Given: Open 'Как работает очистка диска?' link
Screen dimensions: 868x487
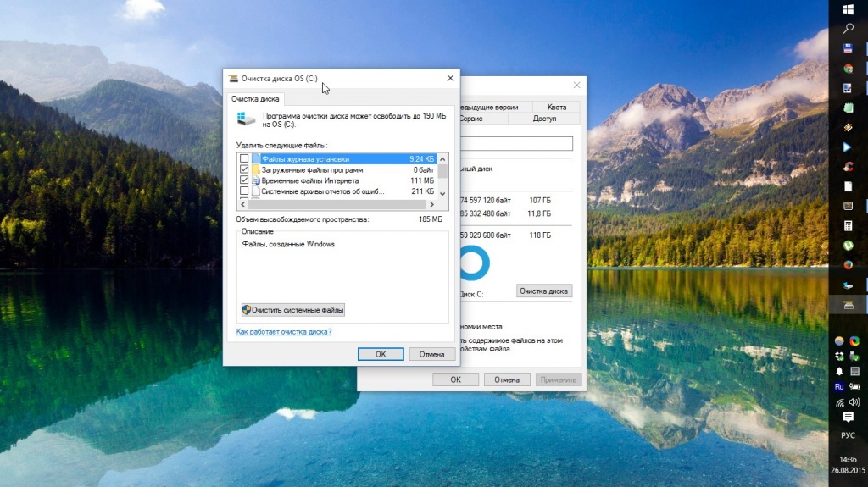Looking at the screenshot, I should [x=284, y=331].
